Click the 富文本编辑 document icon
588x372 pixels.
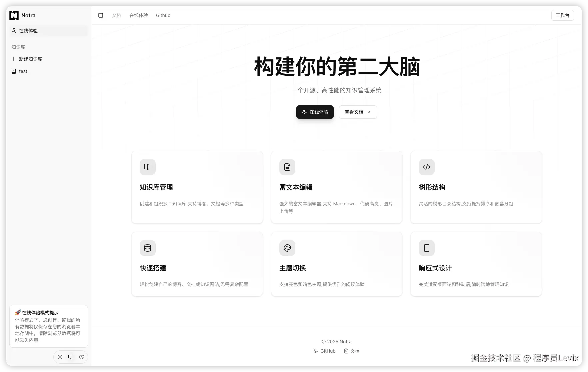pos(287,167)
